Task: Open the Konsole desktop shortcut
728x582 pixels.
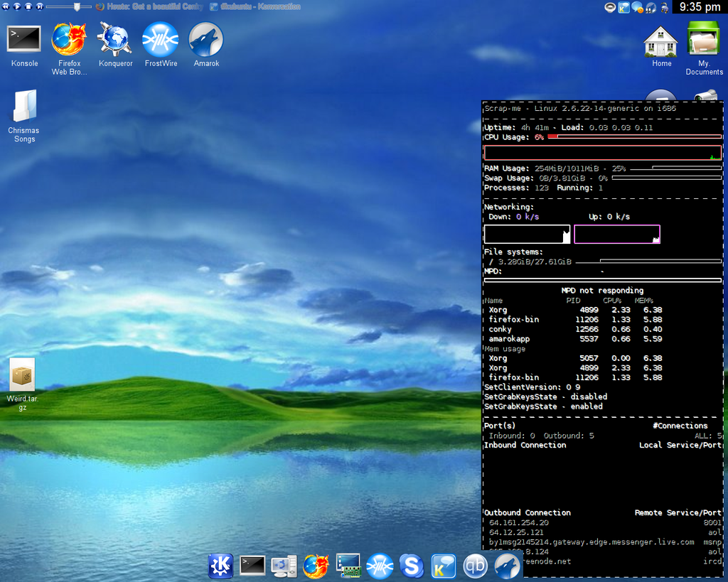Action: [x=24, y=39]
